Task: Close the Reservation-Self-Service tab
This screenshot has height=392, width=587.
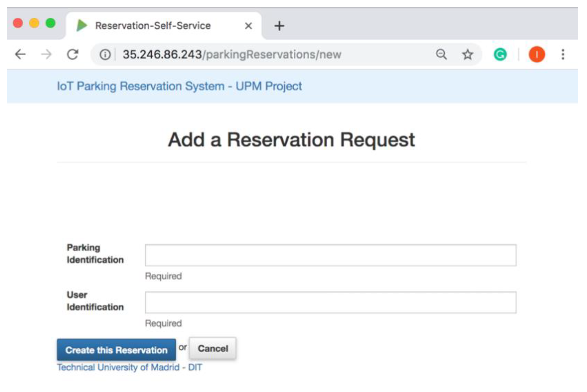Action: tap(248, 26)
